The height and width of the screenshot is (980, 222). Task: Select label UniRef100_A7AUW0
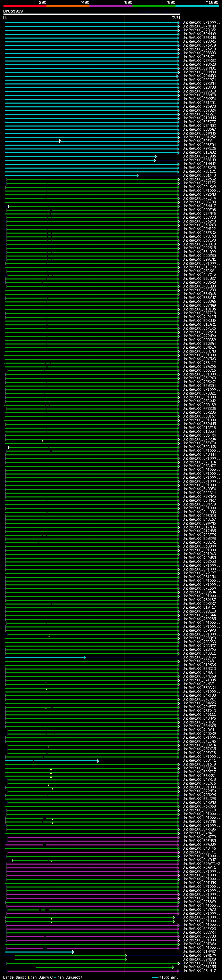click(199, 844)
